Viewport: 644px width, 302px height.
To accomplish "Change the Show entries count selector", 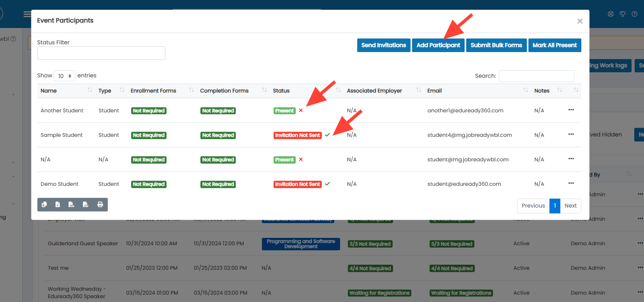I will tap(65, 76).
